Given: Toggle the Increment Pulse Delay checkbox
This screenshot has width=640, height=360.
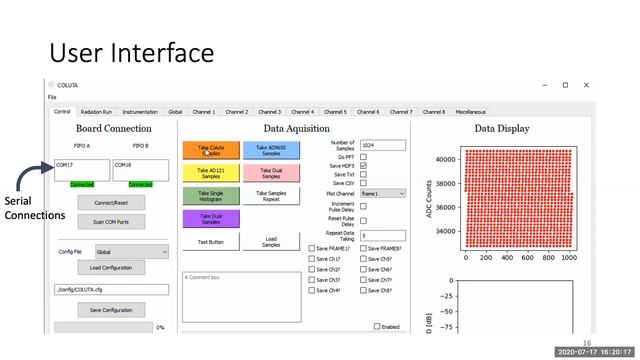Looking at the screenshot, I should pyautogui.click(x=363, y=206).
